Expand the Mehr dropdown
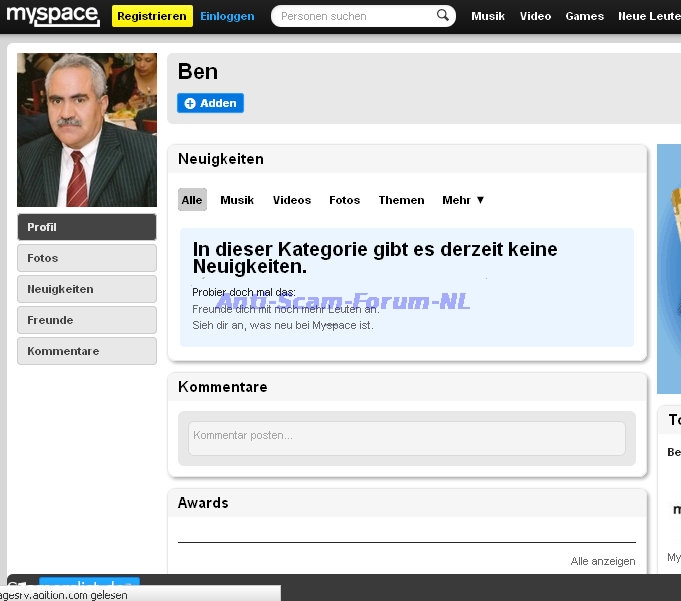 click(x=463, y=200)
